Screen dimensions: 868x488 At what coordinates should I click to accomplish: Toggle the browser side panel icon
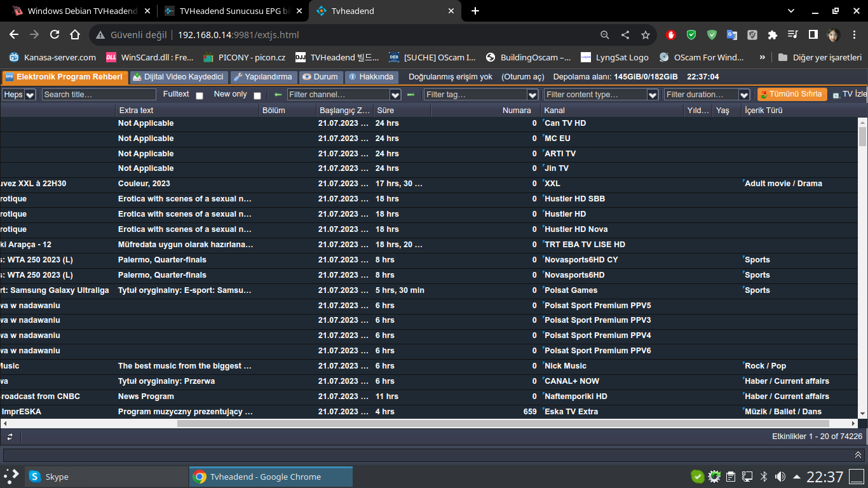click(x=813, y=35)
